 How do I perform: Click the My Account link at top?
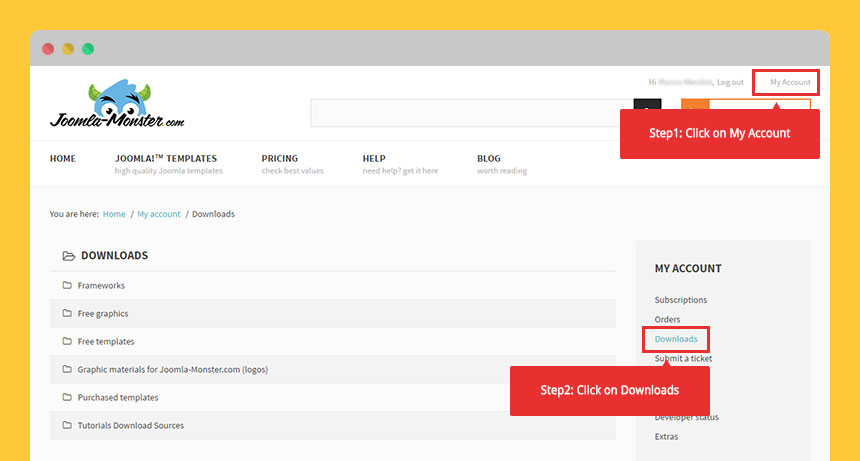point(790,82)
